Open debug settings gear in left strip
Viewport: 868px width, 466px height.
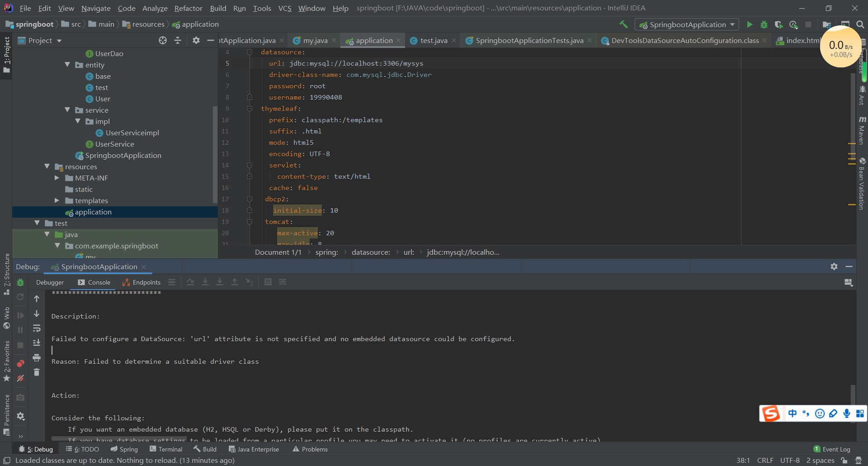20,416
